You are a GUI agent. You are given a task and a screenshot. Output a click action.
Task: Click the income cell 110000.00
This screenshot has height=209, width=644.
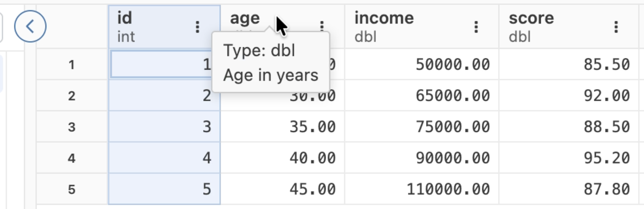[448, 189]
